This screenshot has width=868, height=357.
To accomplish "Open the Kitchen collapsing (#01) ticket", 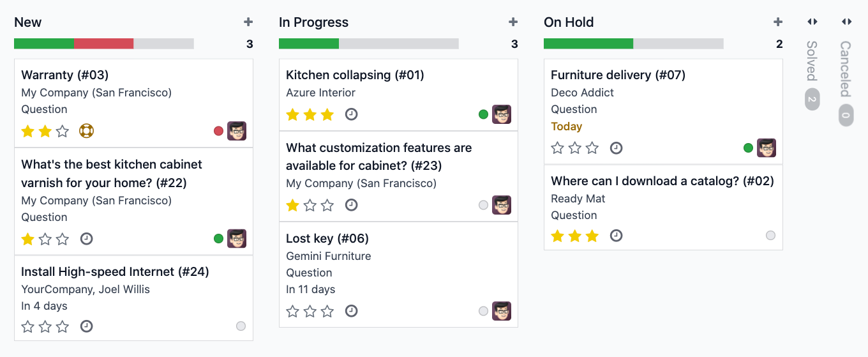I will pos(355,75).
